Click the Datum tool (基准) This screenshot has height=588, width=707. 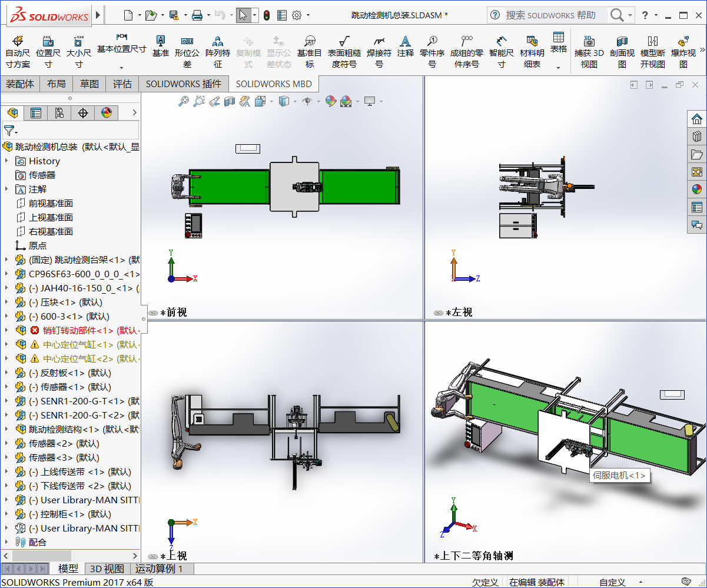(161, 46)
